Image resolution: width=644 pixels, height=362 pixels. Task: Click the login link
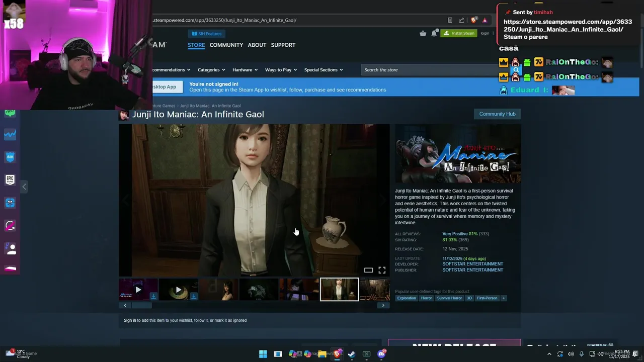click(x=485, y=33)
